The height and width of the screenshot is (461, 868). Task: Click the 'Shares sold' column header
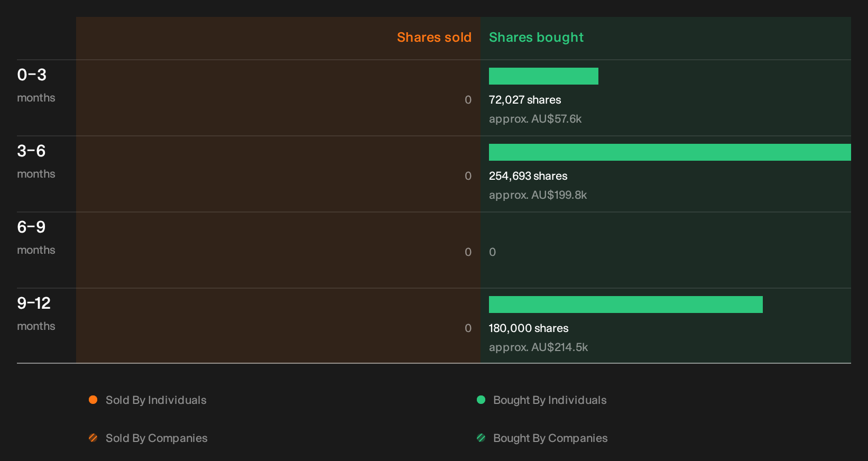pos(434,38)
